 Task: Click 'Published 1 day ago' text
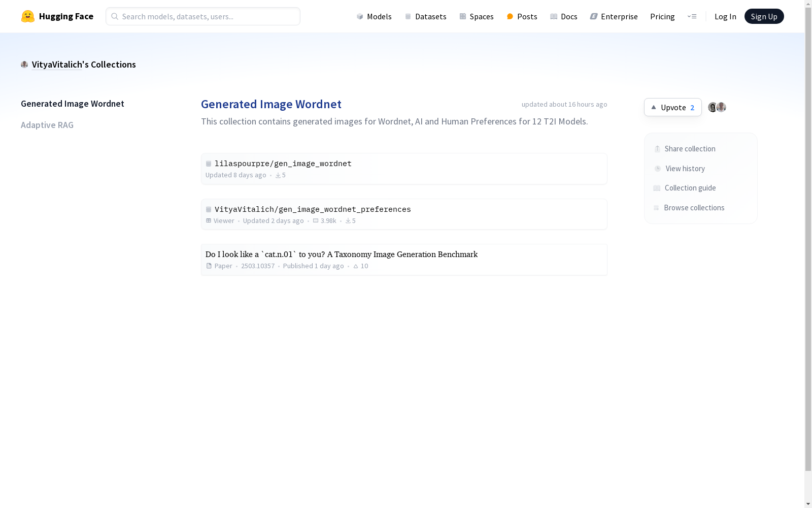pyautogui.click(x=314, y=266)
